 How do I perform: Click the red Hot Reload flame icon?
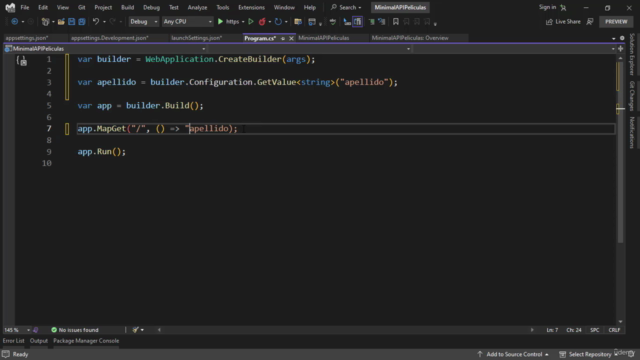coord(262,22)
